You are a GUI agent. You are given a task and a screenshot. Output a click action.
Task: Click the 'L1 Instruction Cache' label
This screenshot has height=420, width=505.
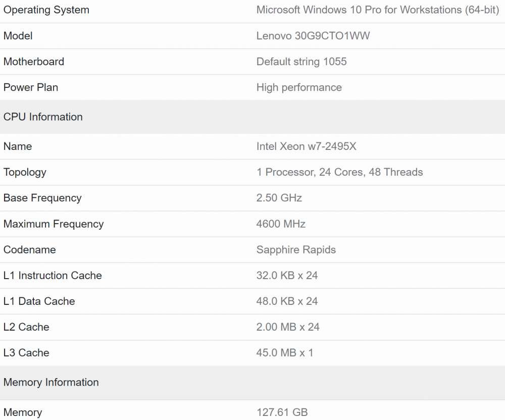click(53, 276)
